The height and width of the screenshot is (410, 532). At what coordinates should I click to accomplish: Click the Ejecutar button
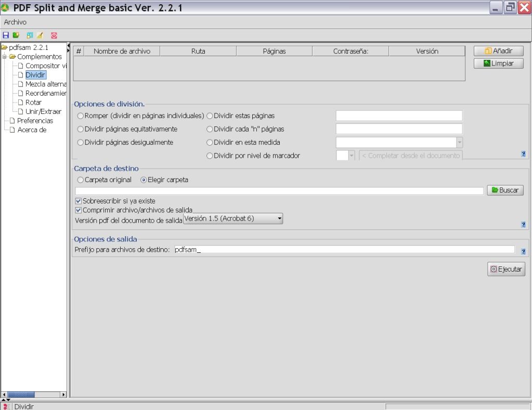[x=506, y=269]
